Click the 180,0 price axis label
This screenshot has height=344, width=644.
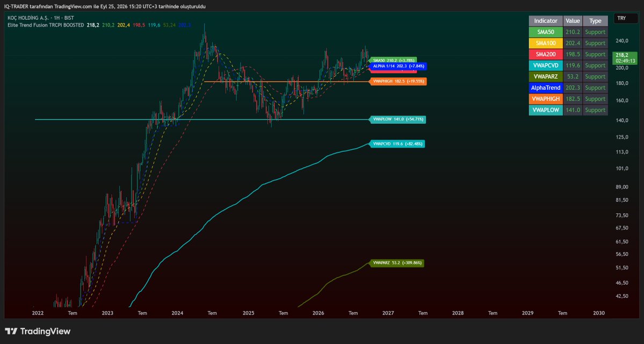[623, 83]
